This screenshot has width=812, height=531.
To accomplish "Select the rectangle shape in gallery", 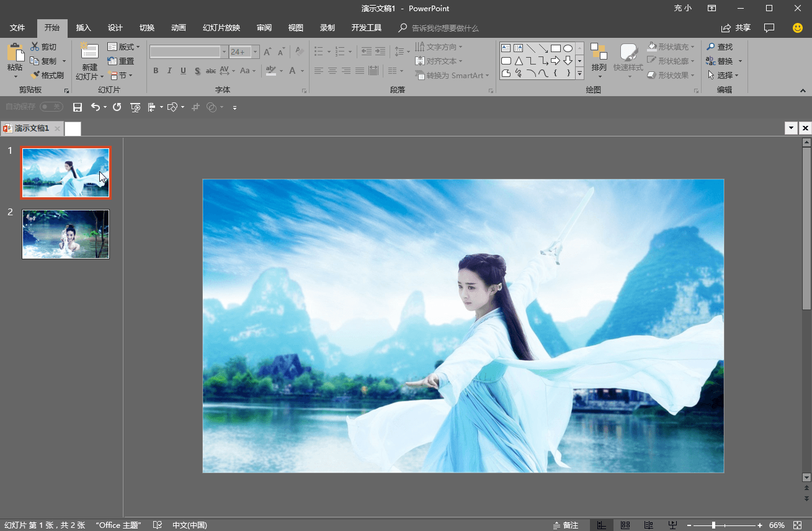I will tap(556, 48).
